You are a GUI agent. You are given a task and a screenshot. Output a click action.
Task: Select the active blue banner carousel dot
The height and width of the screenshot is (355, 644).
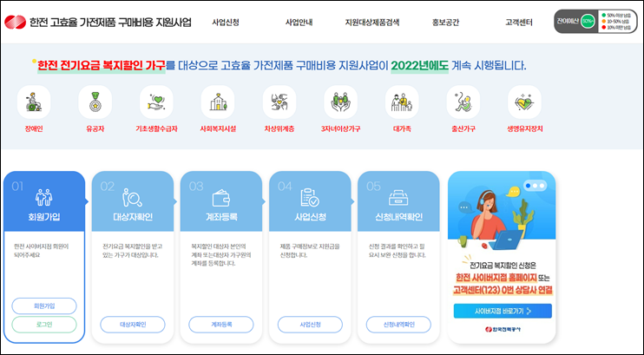tap(528, 186)
